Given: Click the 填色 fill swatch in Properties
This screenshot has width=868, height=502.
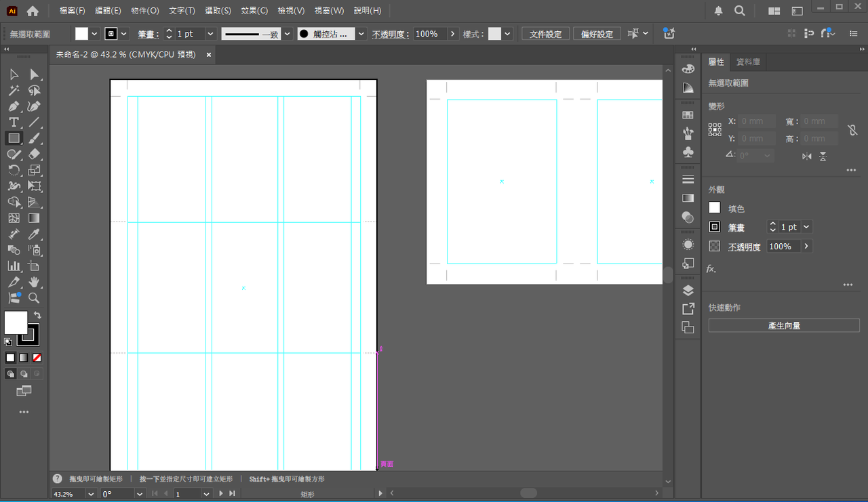Looking at the screenshot, I should click(715, 208).
